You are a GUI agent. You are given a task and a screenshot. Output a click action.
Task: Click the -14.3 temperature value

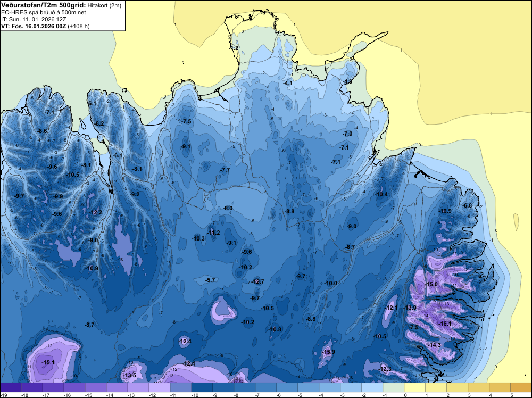[x=435, y=345]
